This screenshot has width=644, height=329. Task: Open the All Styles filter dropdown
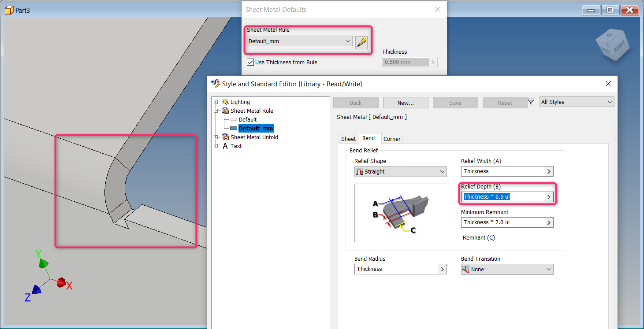click(x=577, y=102)
